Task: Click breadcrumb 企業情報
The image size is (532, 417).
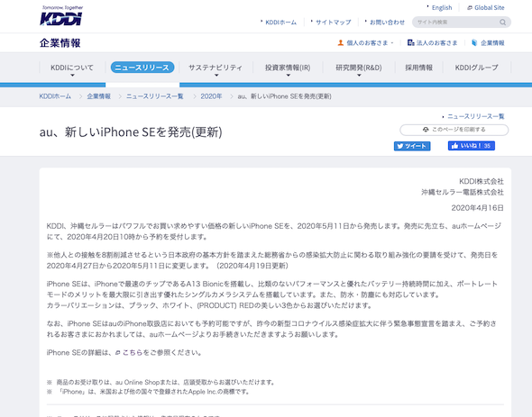Action: 98,96
